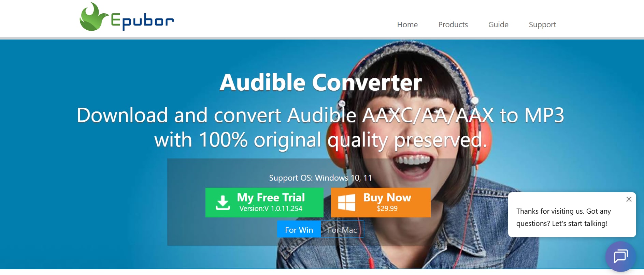This screenshot has width=644, height=275.
Task: Close the chat greeting popup
Action: click(x=629, y=199)
